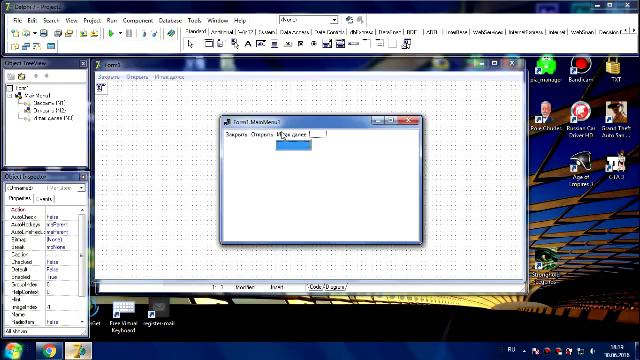Click the blue highlighted submenu item in designer
Viewport: 640px width, 360px height.
[x=294, y=145]
